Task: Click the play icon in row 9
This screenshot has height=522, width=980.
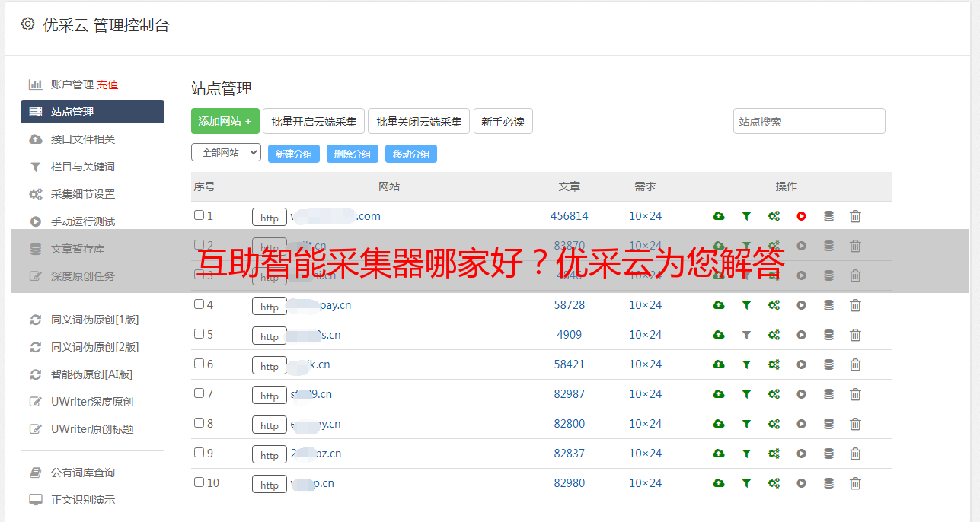Action: (801, 454)
